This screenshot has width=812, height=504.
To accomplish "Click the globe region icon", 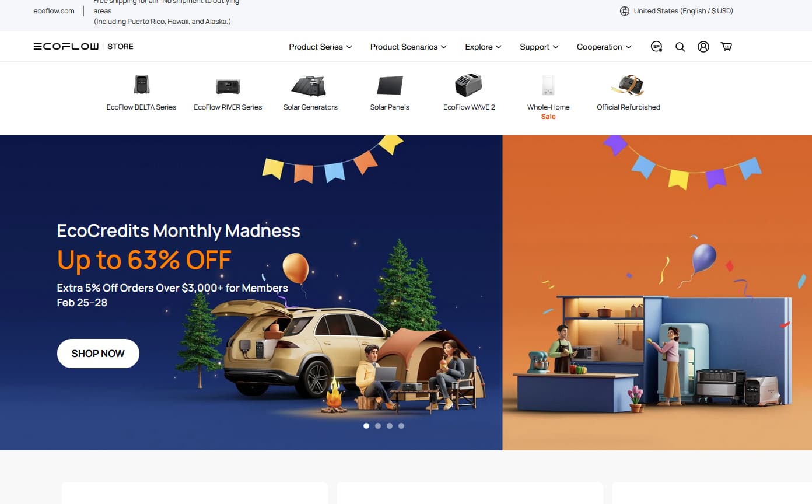I will [625, 11].
